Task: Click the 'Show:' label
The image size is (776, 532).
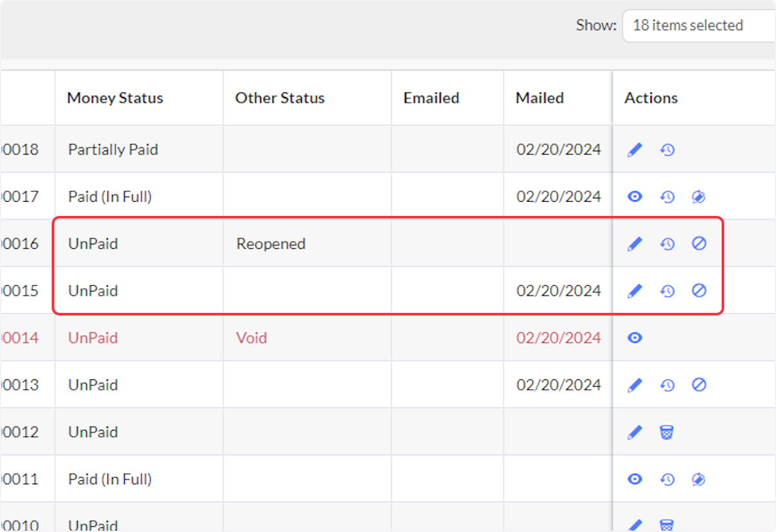Action: pyautogui.click(x=596, y=26)
